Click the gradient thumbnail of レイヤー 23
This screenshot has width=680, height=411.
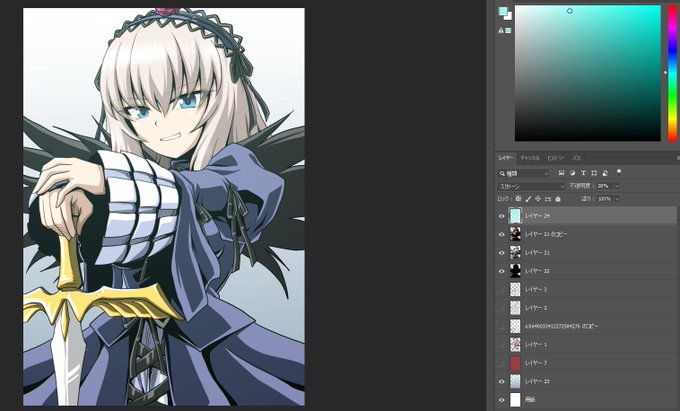[515, 382]
